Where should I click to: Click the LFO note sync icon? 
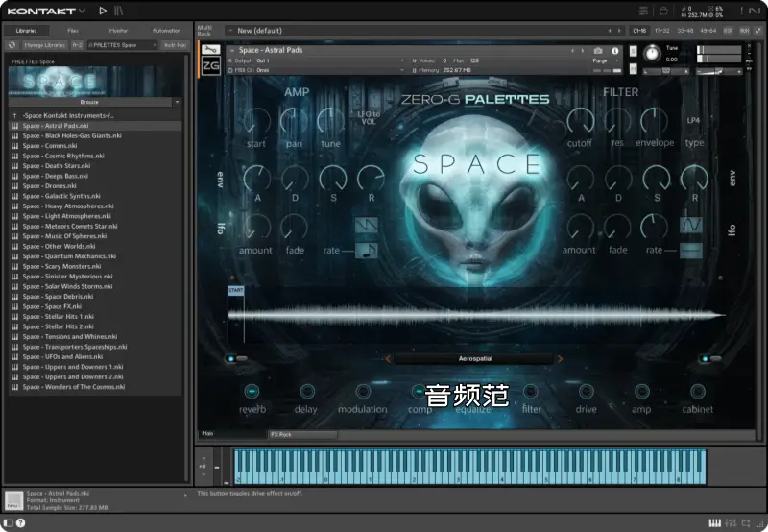(x=367, y=250)
